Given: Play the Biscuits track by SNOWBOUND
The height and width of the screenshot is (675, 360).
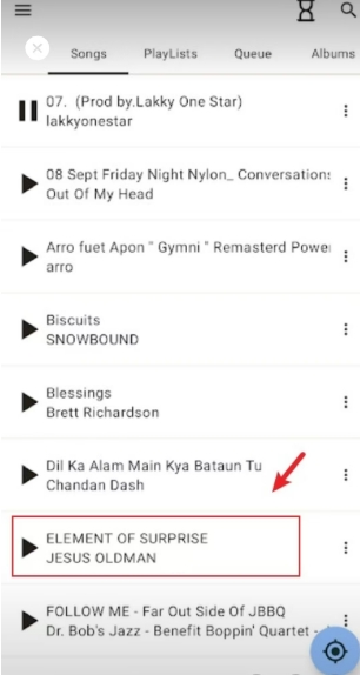Looking at the screenshot, I should 29,329.
